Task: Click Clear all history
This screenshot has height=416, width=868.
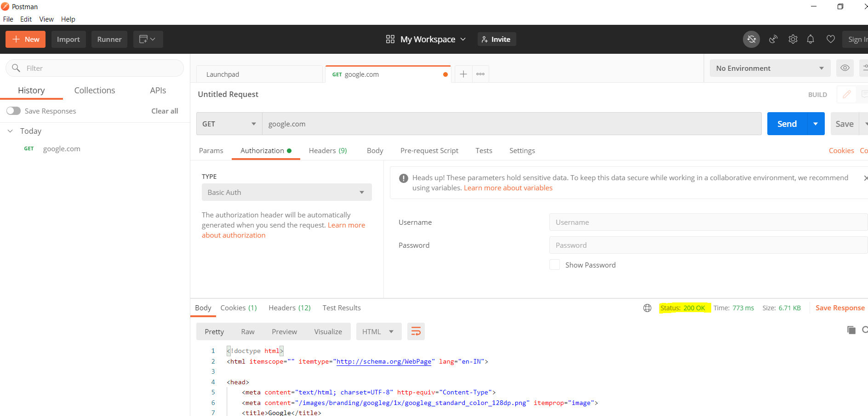Action: [165, 111]
